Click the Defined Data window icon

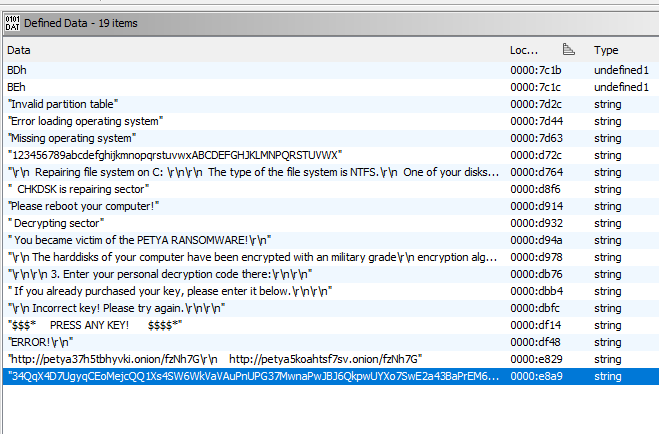coord(13,22)
